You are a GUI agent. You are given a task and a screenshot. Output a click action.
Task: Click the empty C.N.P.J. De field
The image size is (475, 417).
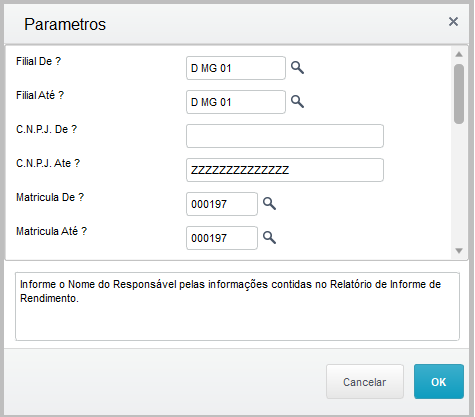pyautogui.click(x=285, y=136)
